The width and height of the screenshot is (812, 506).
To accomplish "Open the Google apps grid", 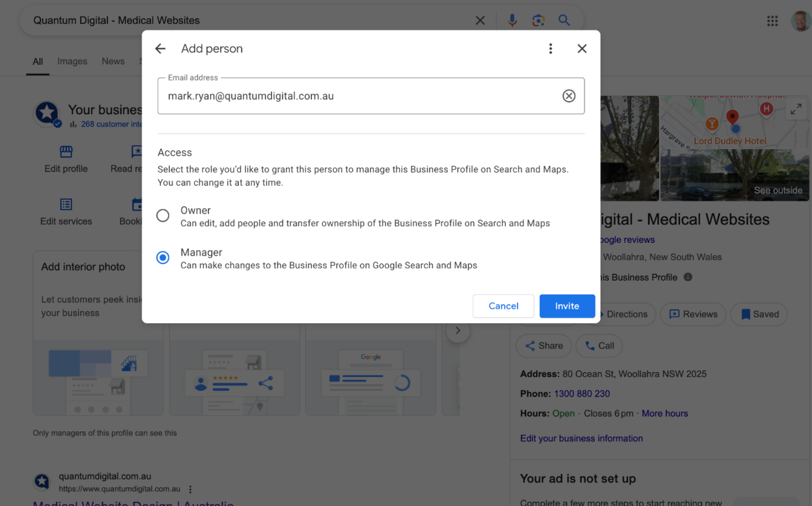I will click(x=772, y=21).
